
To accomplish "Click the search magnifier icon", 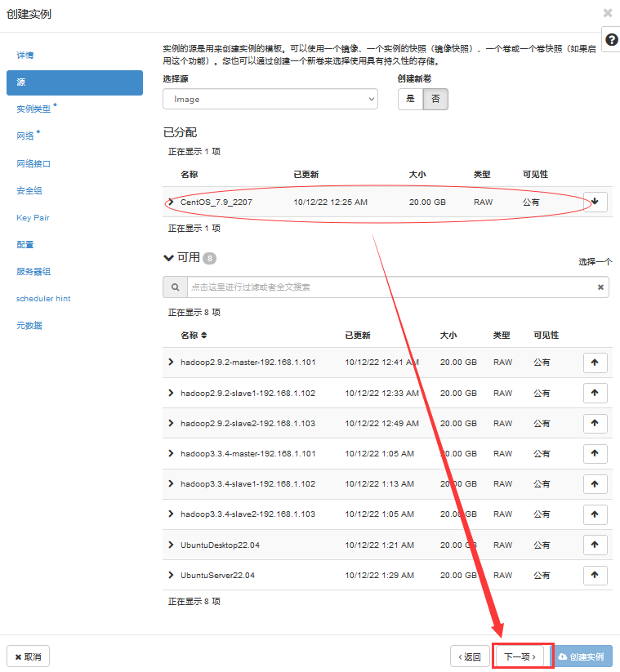I will click(x=175, y=287).
